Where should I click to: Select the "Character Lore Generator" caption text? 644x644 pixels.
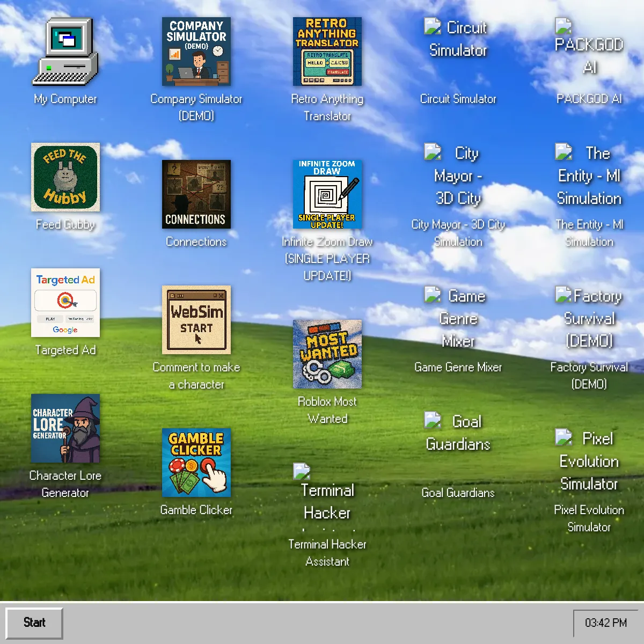pos(65,485)
